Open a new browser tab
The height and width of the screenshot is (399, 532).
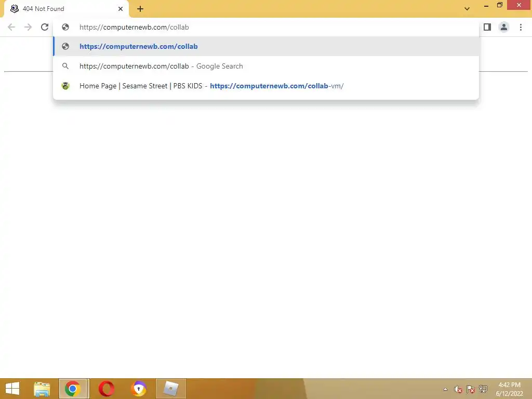pyautogui.click(x=140, y=9)
